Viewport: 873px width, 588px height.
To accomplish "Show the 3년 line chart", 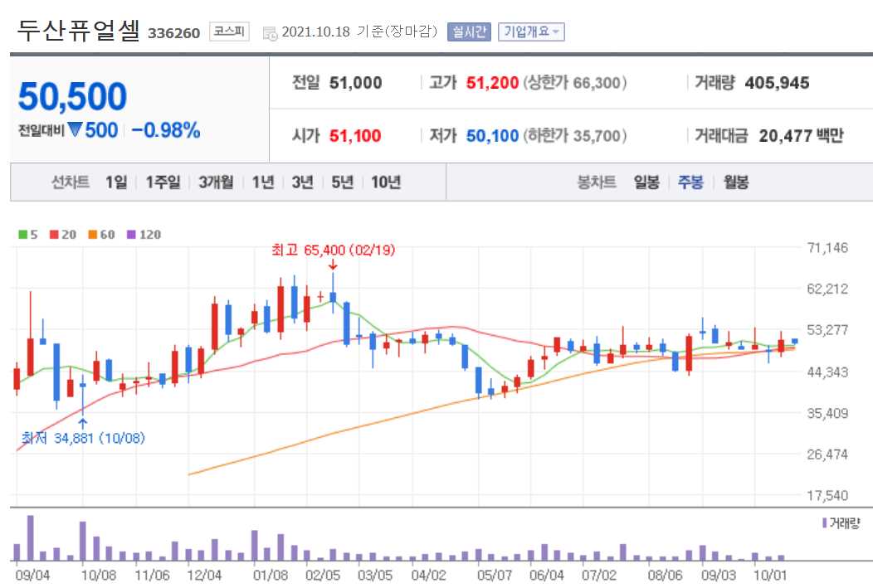I will point(302,182).
